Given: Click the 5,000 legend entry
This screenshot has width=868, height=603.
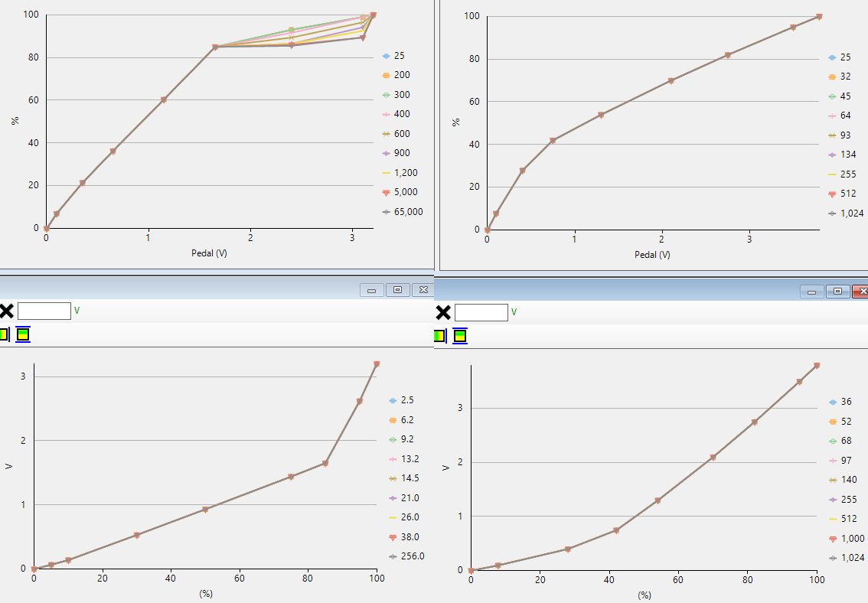Looking at the screenshot, I should pyautogui.click(x=400, y=193).
